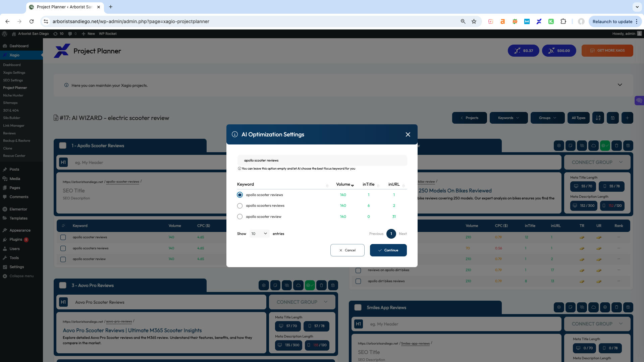
Task: Open settings gear for top-right group
Action: pyautogui.click(x=559, y=145)
